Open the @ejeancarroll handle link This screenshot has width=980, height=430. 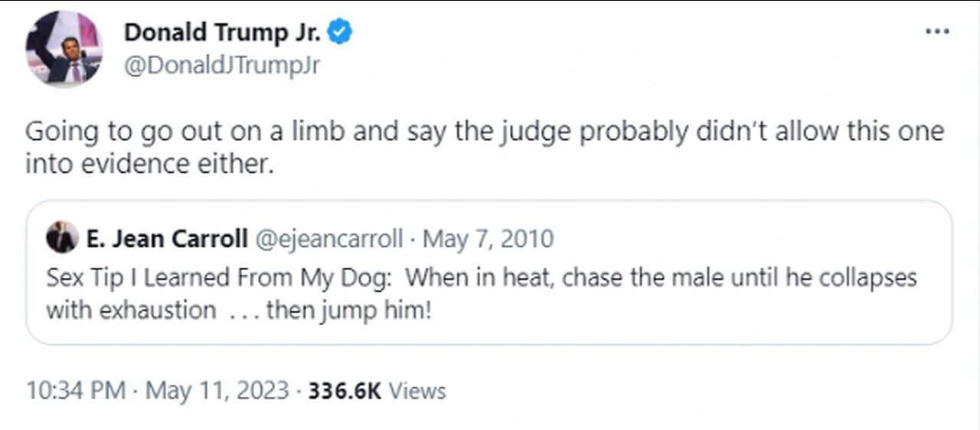coord(328,239)
